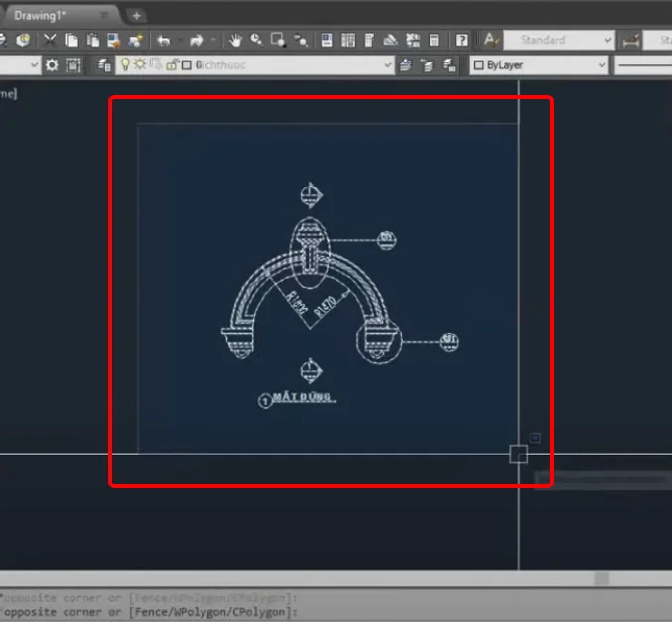The height and width of the screenshot is (622, 672).
Task: Click the ByLayer color square swatch
Action: 479,65
